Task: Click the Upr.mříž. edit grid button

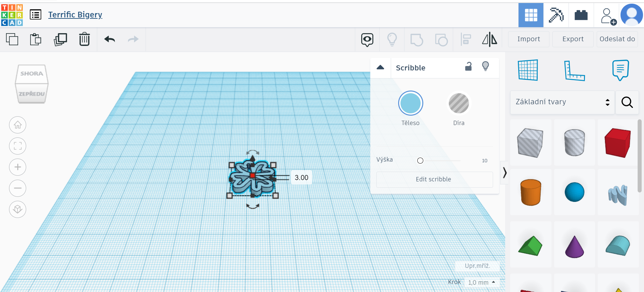Action: click(x=477, y=266)
